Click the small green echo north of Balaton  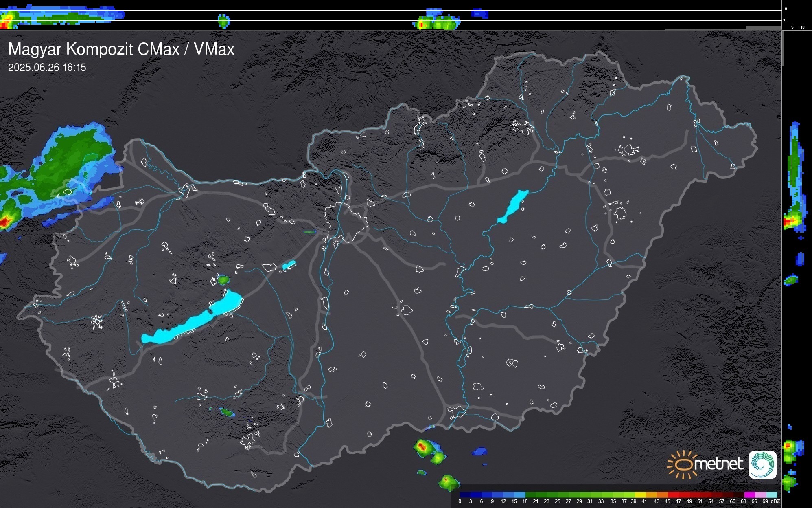pyautogui.click(x=223, y=280)
